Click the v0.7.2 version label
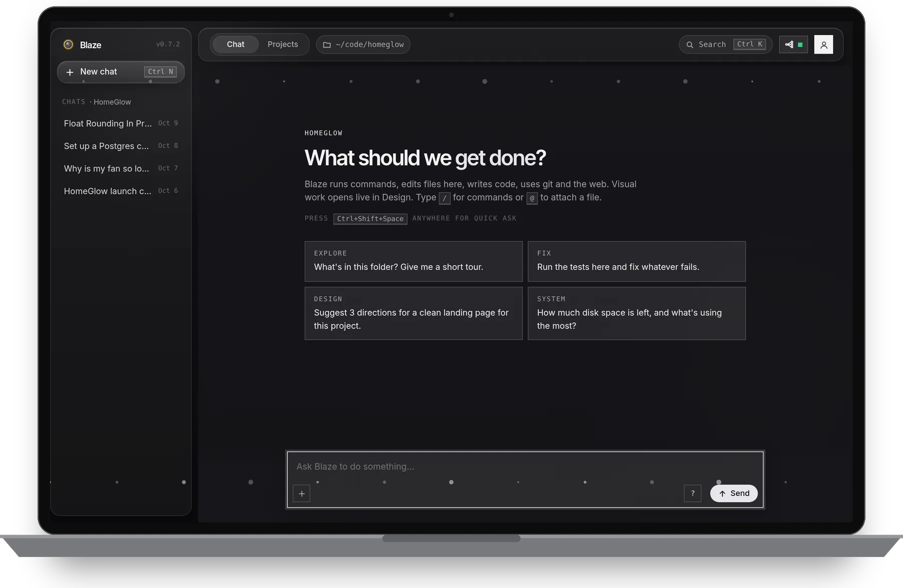 click(x=168, y=44)
